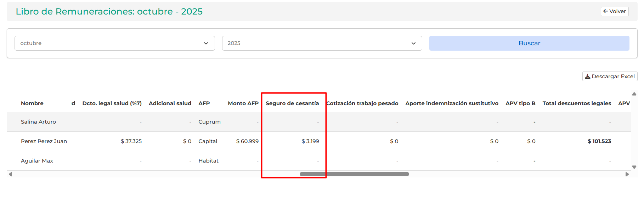
Task: Select the Perez Perez Juan row
Action: (44, 141)
